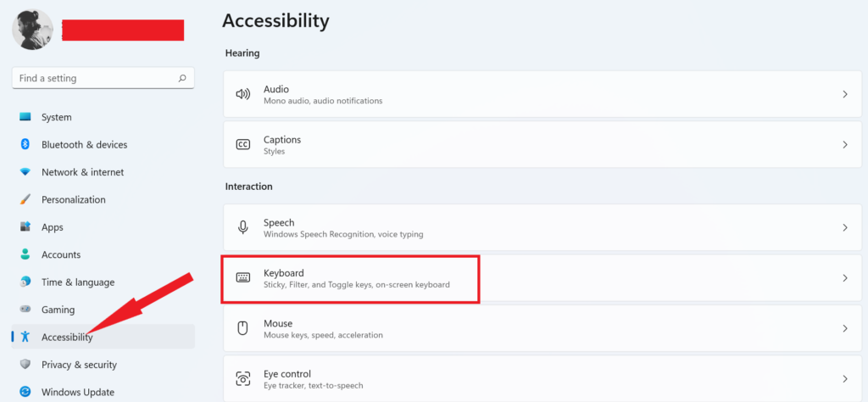Open Captions styles settings
Screen dimensions: 868x402
(542, 144)
